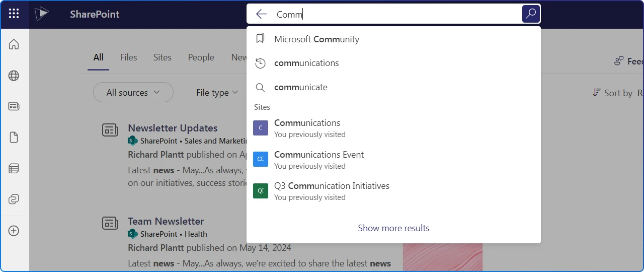This screenshot has height=272, width=644.
Task: Click the blue CE site icon
Action: point(261,159)
